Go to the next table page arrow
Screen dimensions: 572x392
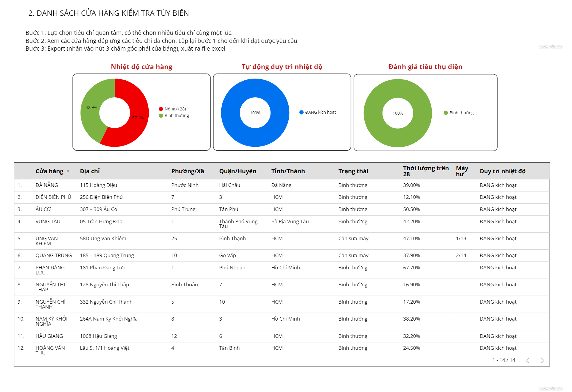[543, 360]
